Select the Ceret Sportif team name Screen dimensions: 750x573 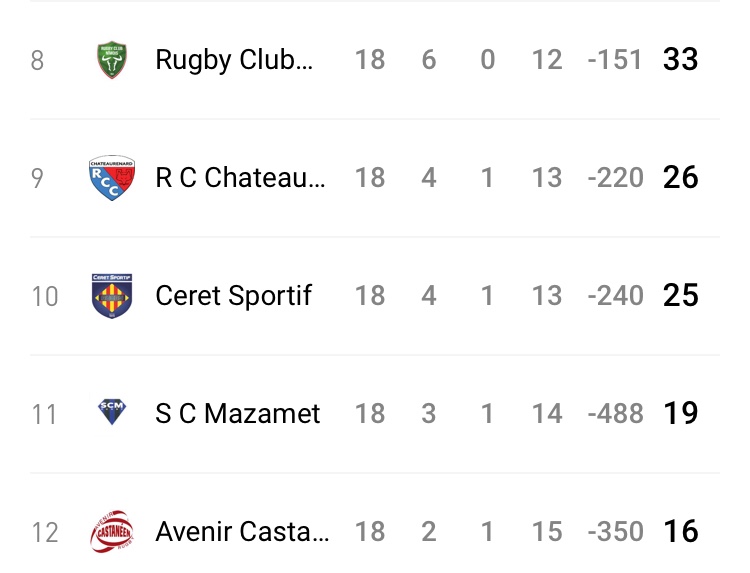234,296
